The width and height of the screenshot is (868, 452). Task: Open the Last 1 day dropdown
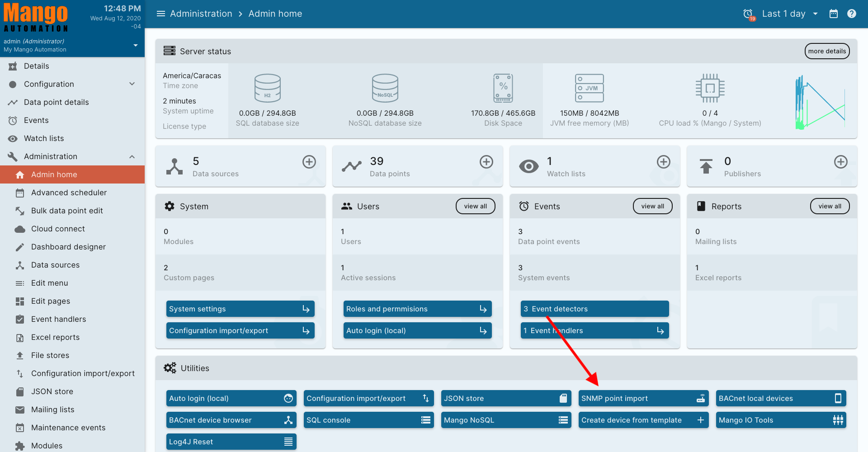(790, 14)
